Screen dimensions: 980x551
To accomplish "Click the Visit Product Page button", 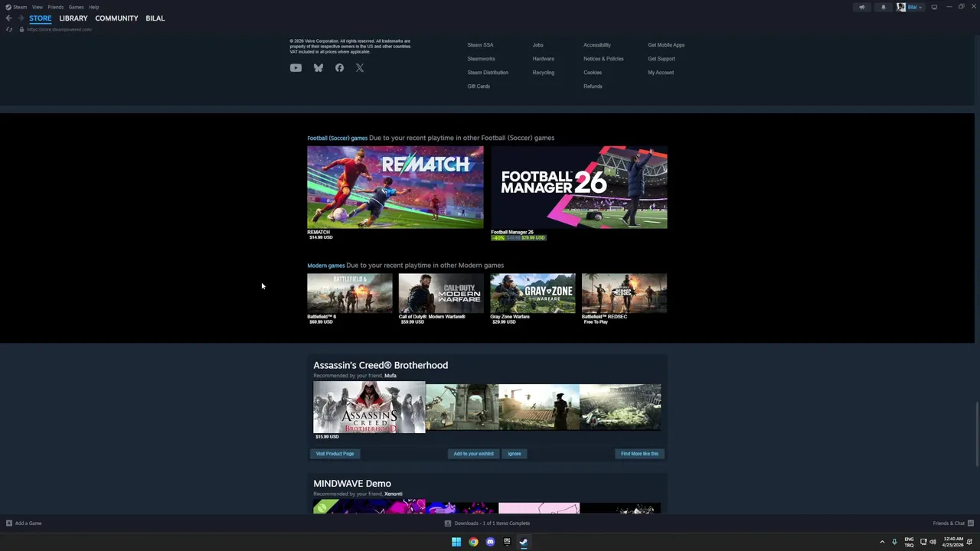I will 335,454.
